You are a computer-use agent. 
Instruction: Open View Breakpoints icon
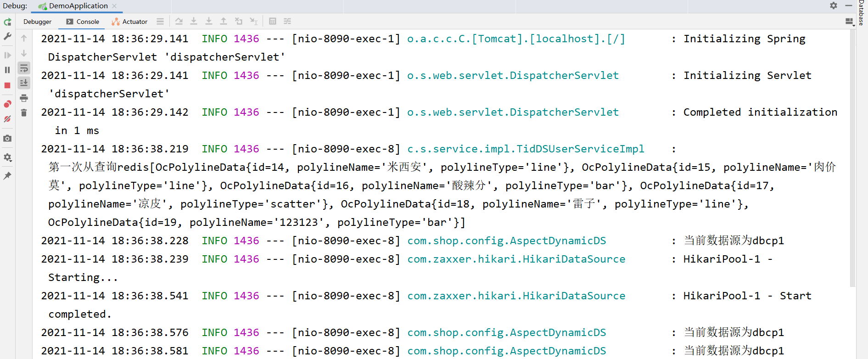7,104
